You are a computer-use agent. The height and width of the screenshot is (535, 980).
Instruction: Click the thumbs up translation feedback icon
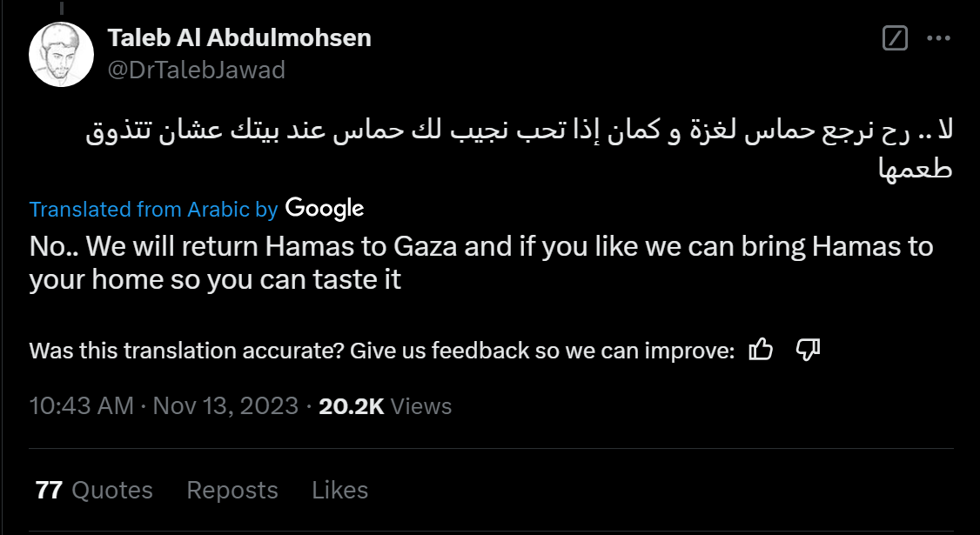click(x=761, y=351)
